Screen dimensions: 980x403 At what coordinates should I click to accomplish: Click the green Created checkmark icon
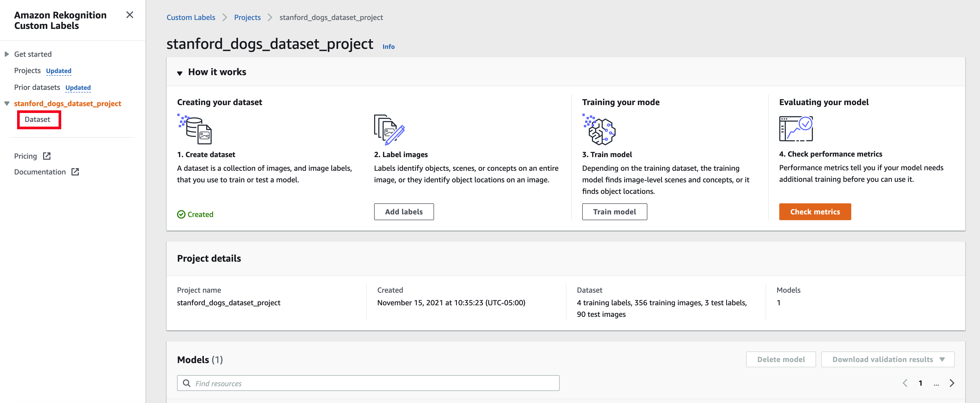tap(181, 214)
